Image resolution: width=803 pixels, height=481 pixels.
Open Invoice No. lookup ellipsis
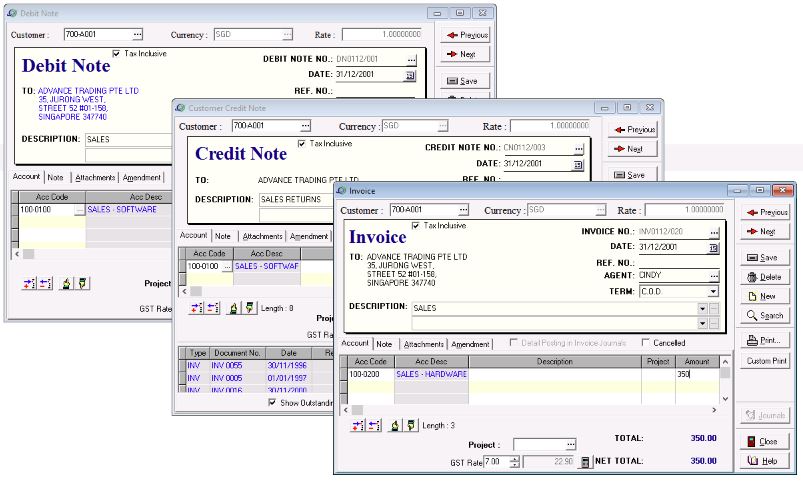[714, 232]
